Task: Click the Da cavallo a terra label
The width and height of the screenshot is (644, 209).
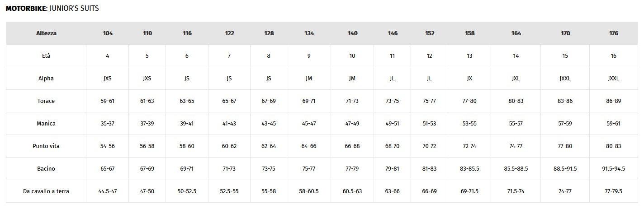Action: tap(46, 191)
